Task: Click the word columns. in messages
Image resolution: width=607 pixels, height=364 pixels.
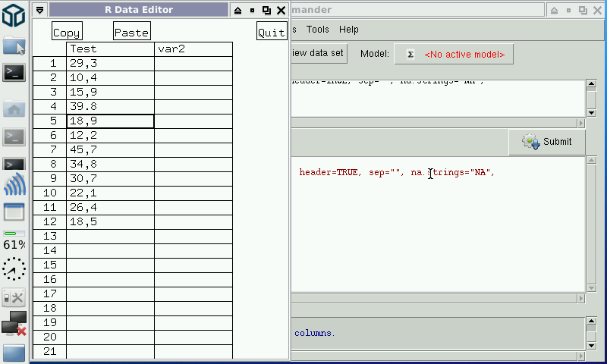Action: (x=314, y=333)
